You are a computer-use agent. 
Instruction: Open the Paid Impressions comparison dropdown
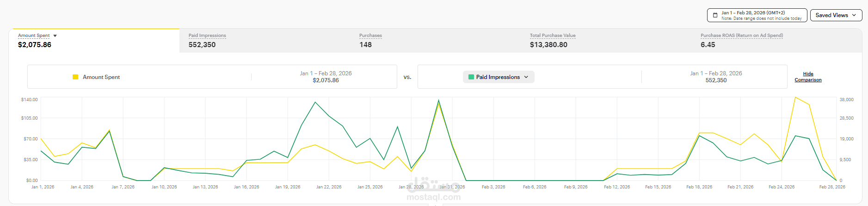[499, 77]
